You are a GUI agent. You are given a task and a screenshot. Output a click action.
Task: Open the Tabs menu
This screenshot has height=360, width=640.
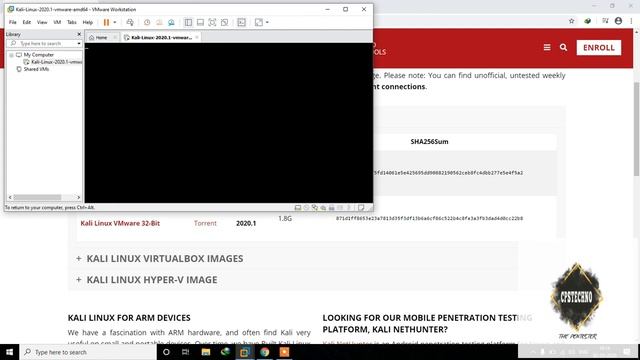click(x=72, y=22)
